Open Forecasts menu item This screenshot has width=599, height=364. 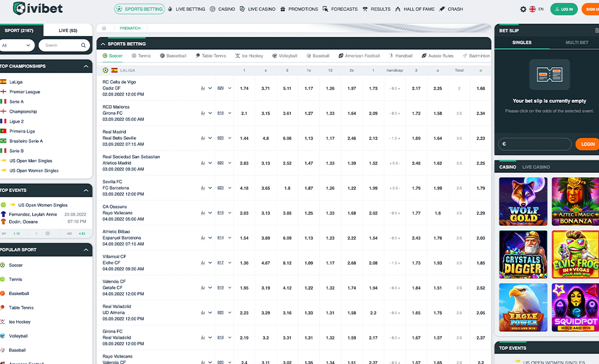340,9
